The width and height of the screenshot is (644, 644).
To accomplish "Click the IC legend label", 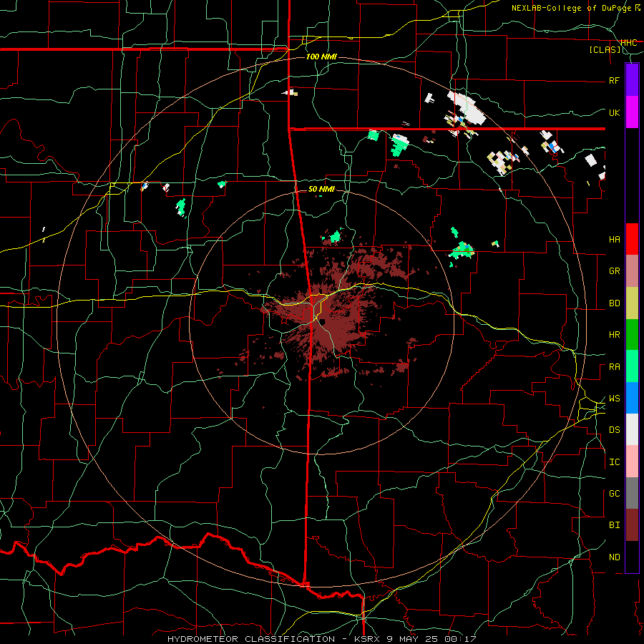I will 614,462.
